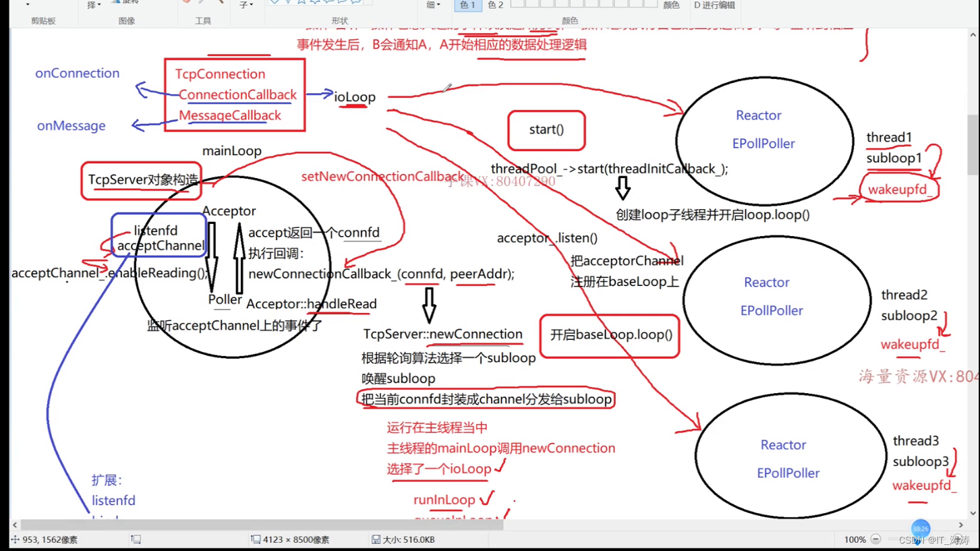Click the subloop2 label
Image resolution: width=980 pixels, height=551 pixels.
[909, 316]
